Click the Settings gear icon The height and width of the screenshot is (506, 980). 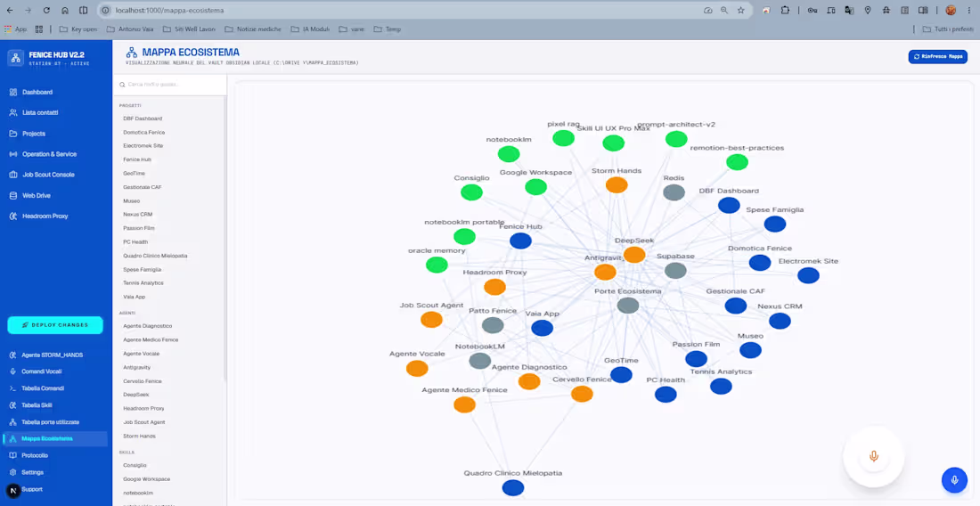[13, 472]
